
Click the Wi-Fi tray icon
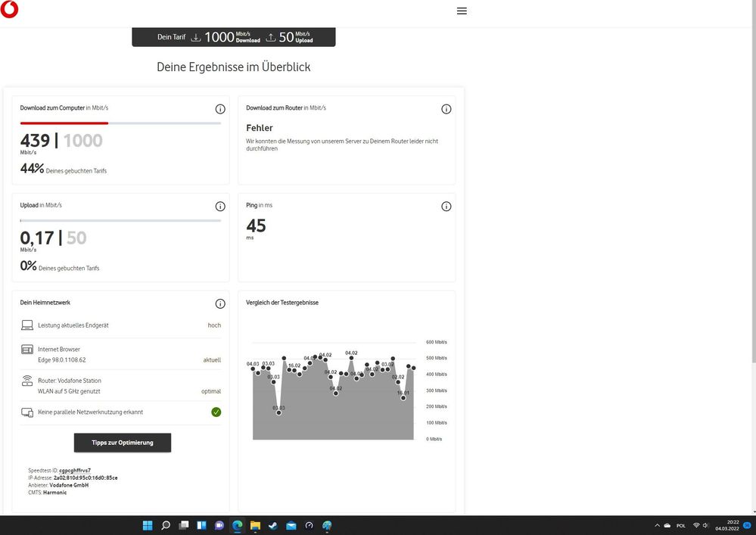[x=695, y=525]
